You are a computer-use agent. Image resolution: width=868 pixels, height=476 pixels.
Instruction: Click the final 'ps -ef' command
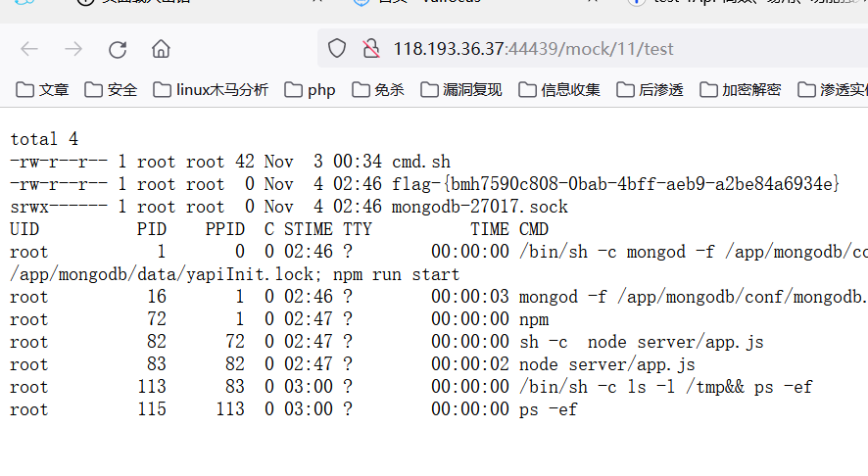(548, 409)
